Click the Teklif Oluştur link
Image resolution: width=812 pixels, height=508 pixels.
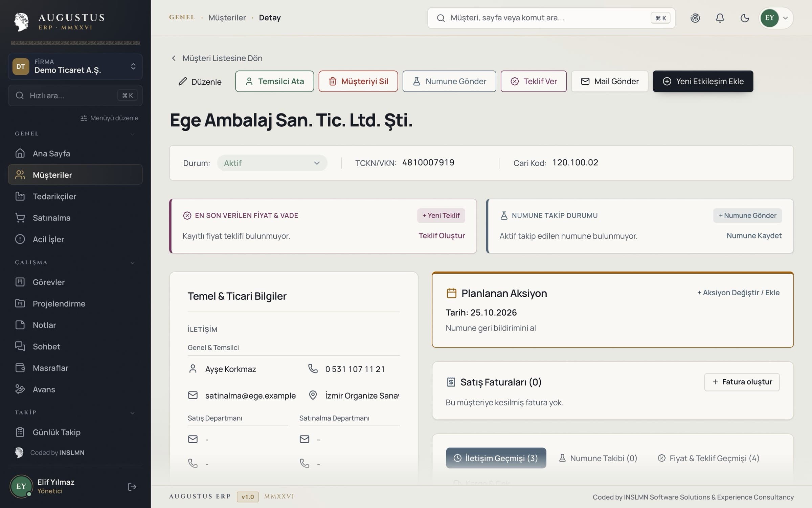pos(442,236)
